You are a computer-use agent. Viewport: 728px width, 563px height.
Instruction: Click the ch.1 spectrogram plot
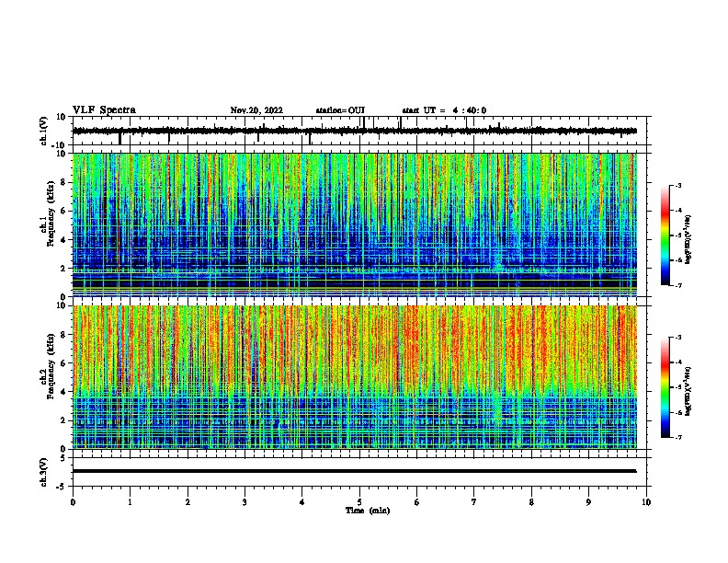click(354, 224)
